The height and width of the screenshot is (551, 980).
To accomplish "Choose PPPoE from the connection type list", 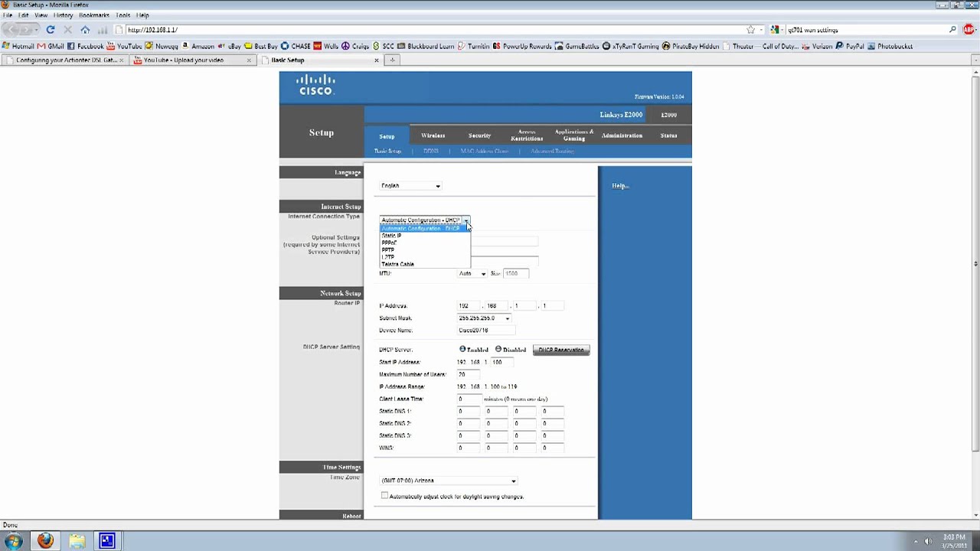I will click(390, 243).
